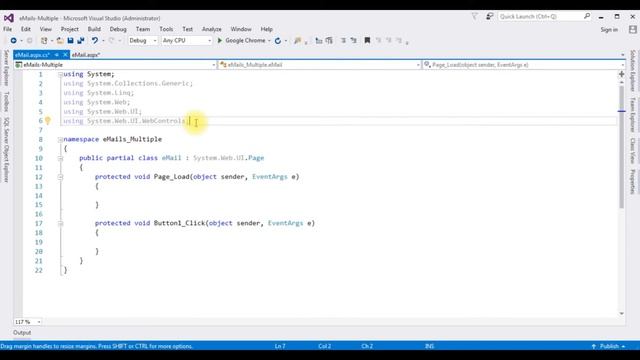The width and height of the screenshot is (640, 360).
Task: Collapse the using directives block at line 1
Action: 60,74
